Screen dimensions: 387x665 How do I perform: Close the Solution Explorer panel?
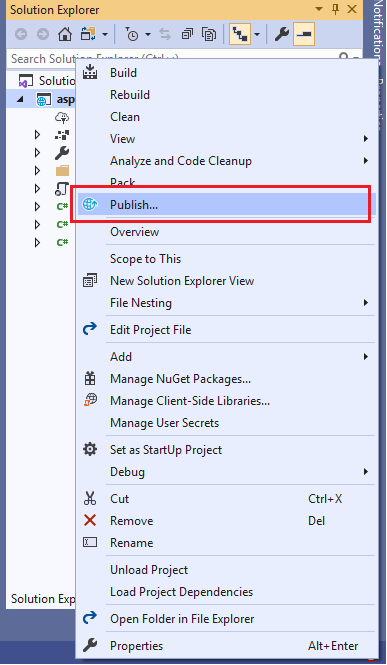click(352, 9)
